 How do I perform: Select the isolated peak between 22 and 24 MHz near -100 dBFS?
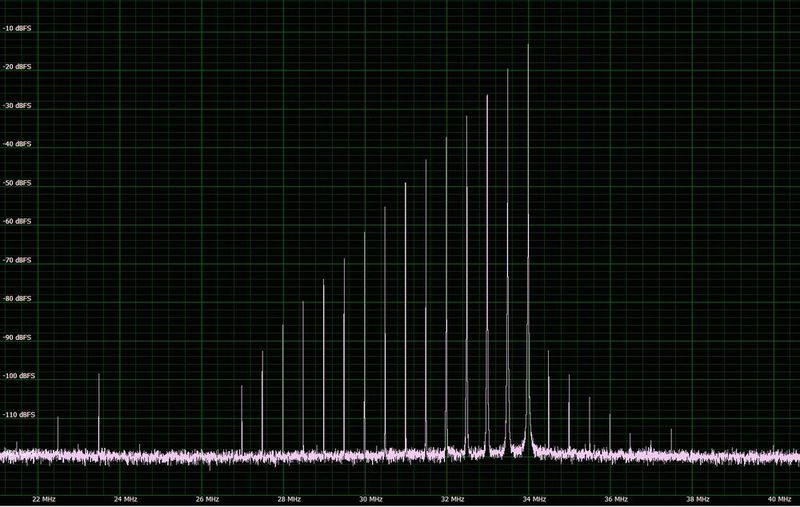99,412
